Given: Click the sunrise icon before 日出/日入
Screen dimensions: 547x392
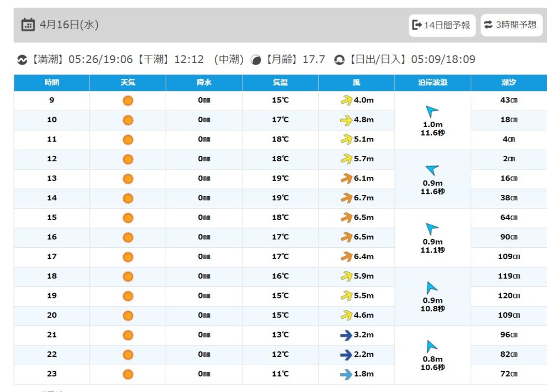Looking at the screenshot, I should pyautogui.click(x=339, y=60).
